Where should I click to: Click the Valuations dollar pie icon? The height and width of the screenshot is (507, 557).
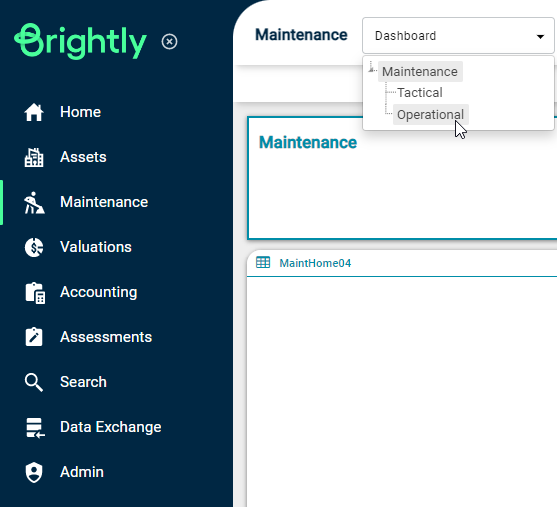coord(34,247)
